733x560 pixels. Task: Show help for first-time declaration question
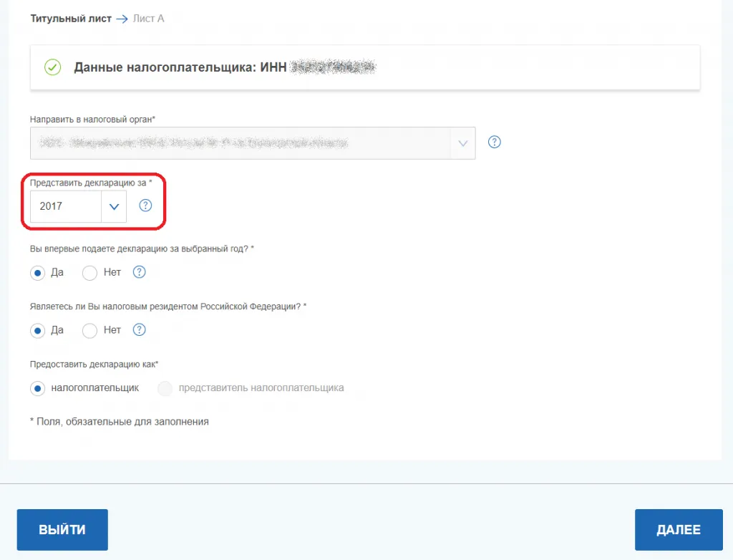(140, 272)
